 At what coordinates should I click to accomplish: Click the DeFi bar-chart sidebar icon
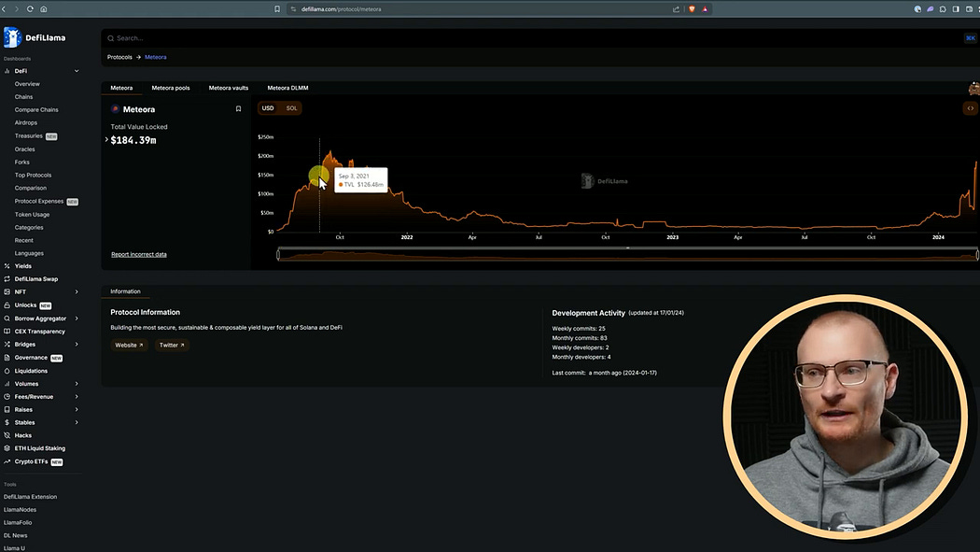point(7,71)
